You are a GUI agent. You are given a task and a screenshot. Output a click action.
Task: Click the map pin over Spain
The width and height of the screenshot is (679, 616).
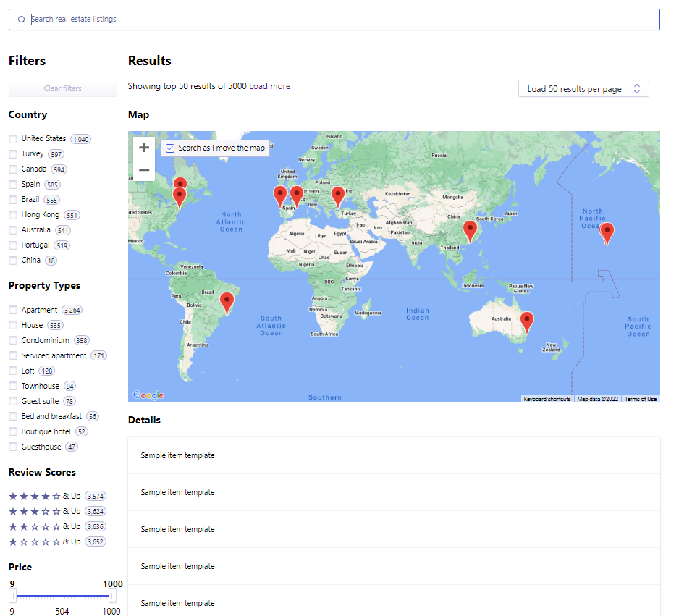[297, 196]
